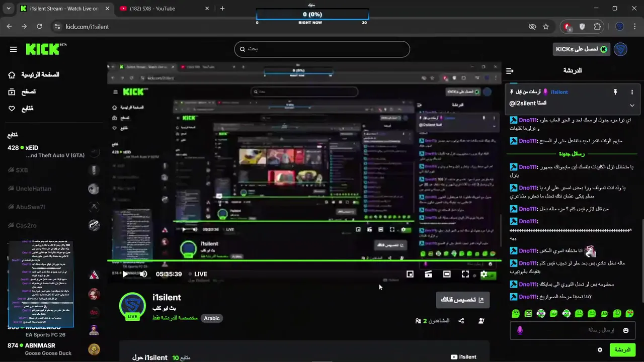Click the Get KICKs button
The width and height of the screenshot is (644, 362).
pyautogui.click(x=581, y=49)
